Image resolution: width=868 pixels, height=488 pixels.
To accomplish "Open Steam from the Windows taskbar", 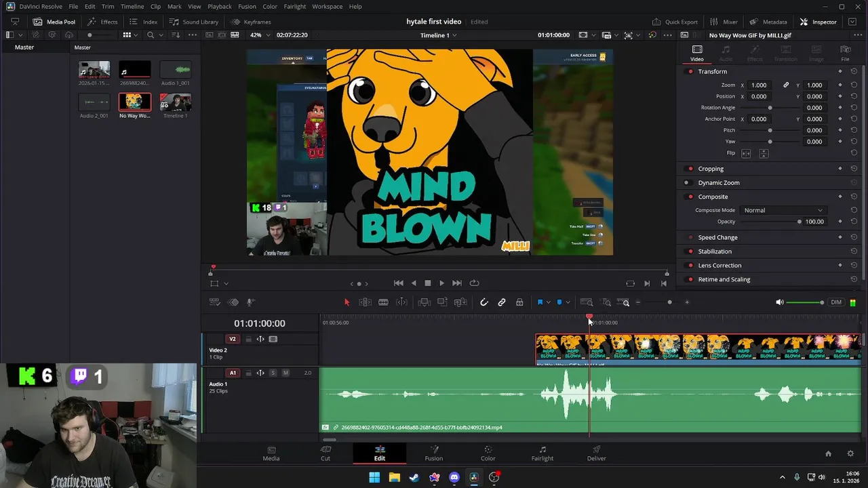I will [x=414, y=477].
